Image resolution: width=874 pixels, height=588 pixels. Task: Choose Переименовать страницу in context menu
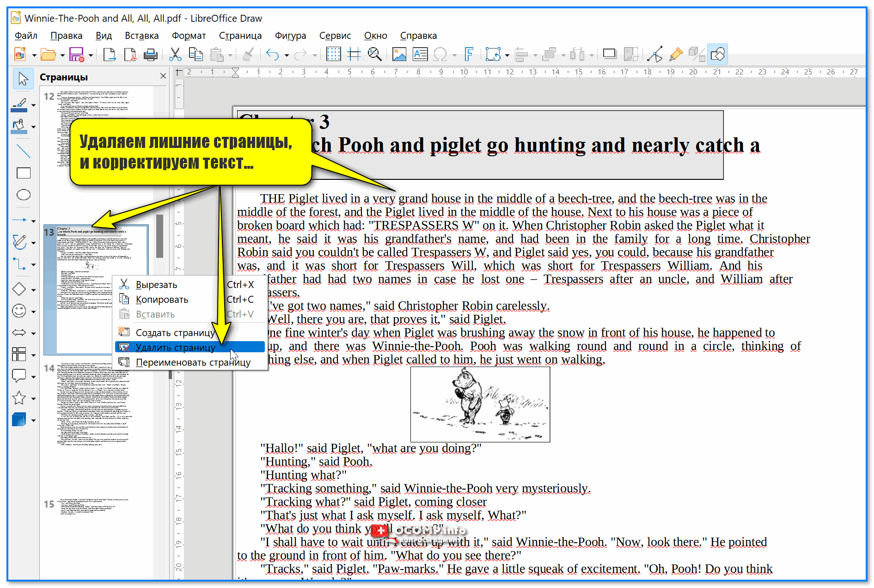190,362
